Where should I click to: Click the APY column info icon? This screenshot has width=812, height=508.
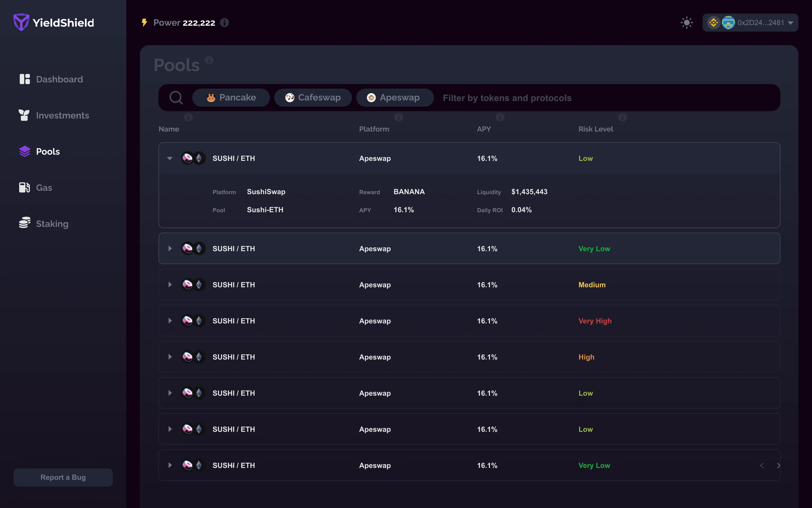(x=500, y=117)
